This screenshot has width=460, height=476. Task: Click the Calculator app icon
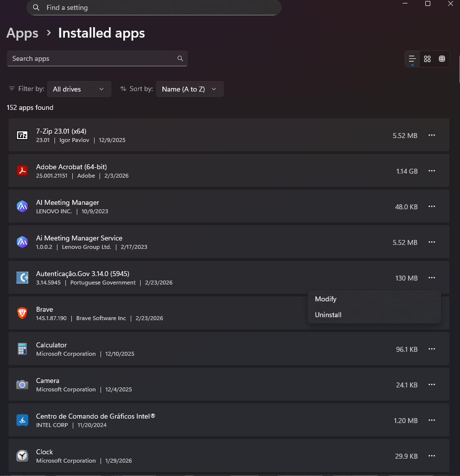pos(22,349)
